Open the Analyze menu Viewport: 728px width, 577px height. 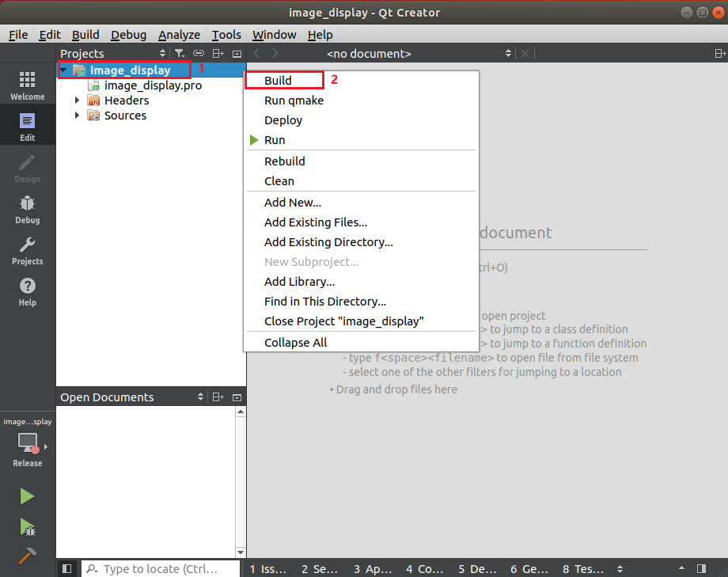[179, 35]
